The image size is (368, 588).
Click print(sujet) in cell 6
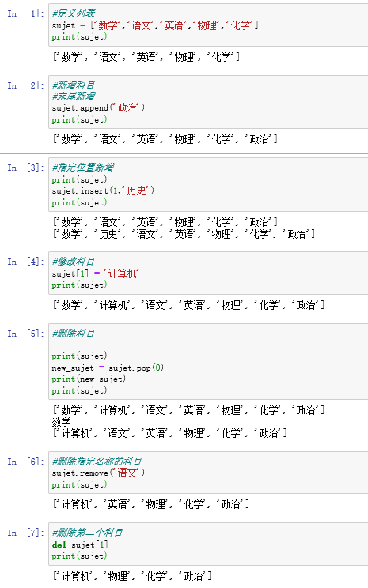(79, 485)
